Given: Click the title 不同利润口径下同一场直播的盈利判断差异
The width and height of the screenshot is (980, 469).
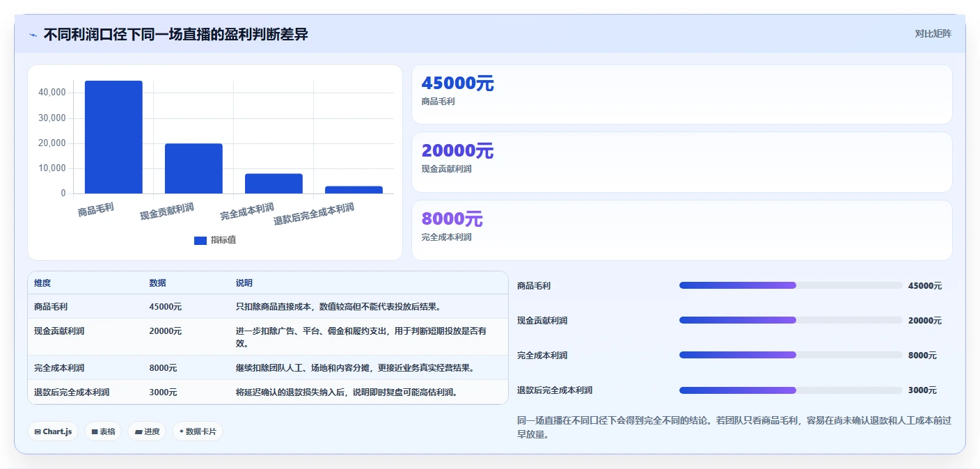Looking at the screenshot, I should tap(175, 34).
